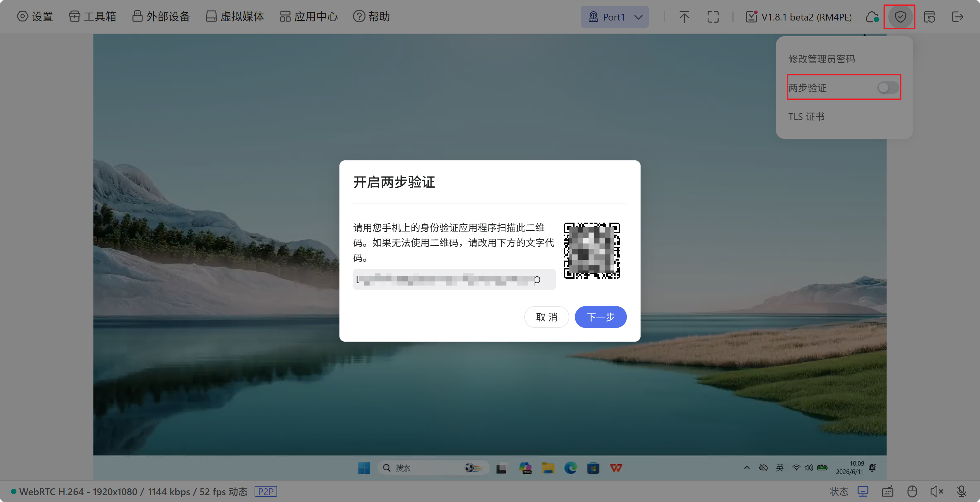The image size is (980, 502).
Task: Click the 下一步 next step button
Action: click(601, 317)
